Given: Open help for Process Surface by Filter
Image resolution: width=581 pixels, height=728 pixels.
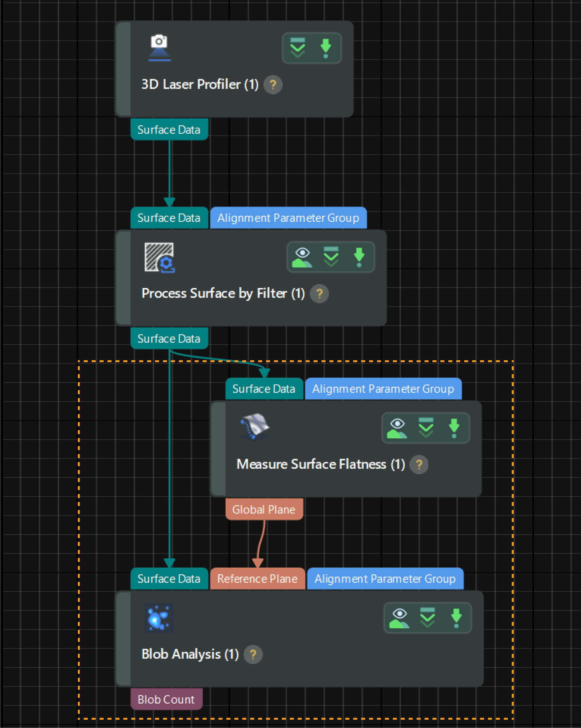Looking at the screenshot, I should pos(319,294).
